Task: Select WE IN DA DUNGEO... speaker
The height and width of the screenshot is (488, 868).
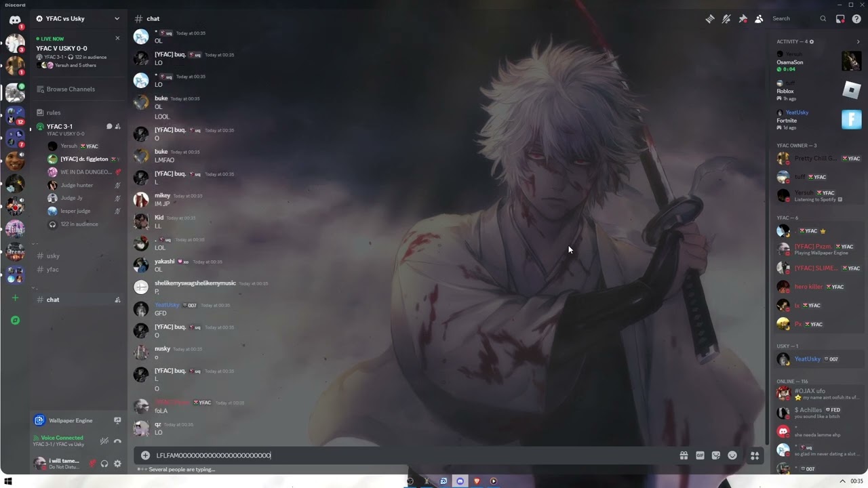Action: point(84,172)
